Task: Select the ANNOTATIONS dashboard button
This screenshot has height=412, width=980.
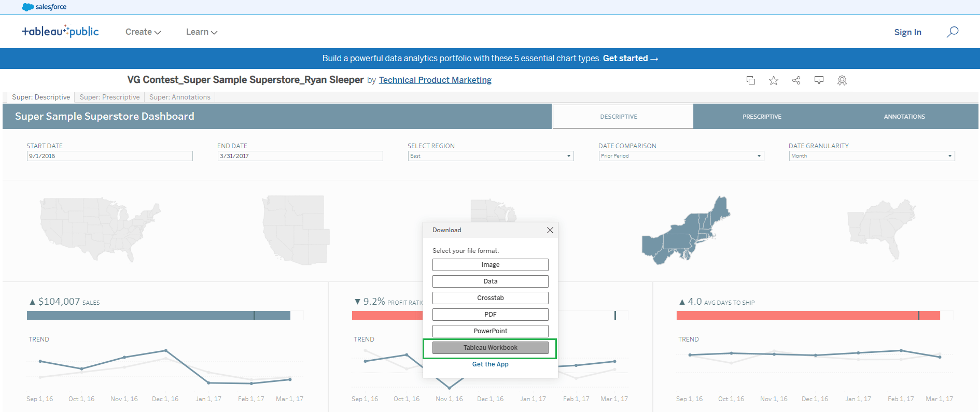Action: 904,117
